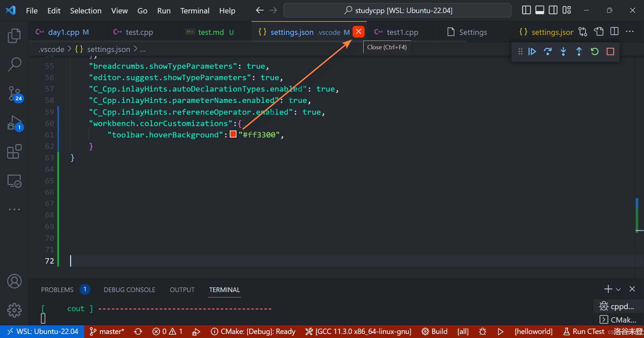This screenshot has width=644, height=338.
Task: Restart the debug session
Action: [594, 52]
